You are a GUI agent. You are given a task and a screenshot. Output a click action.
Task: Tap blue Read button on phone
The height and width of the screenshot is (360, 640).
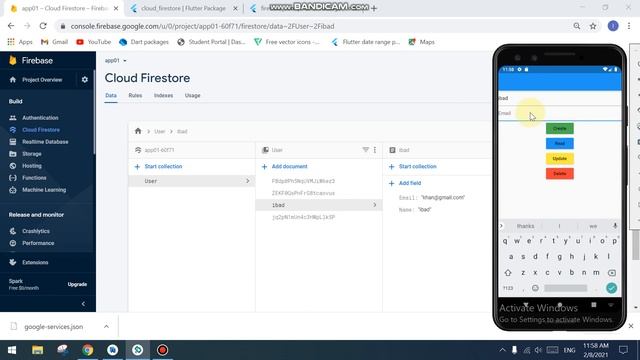tap(560, 143)
